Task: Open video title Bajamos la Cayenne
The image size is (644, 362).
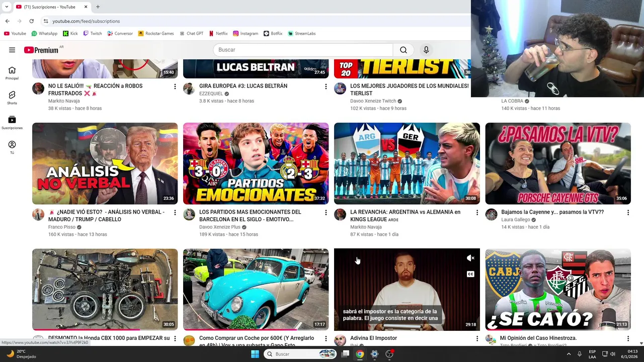Action: [552, 212]
